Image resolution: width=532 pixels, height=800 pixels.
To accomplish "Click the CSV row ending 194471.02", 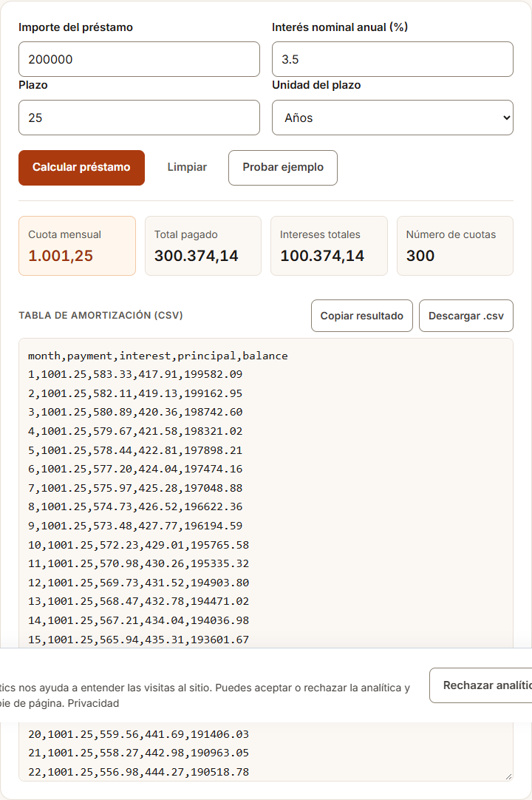I will [139, 602].
